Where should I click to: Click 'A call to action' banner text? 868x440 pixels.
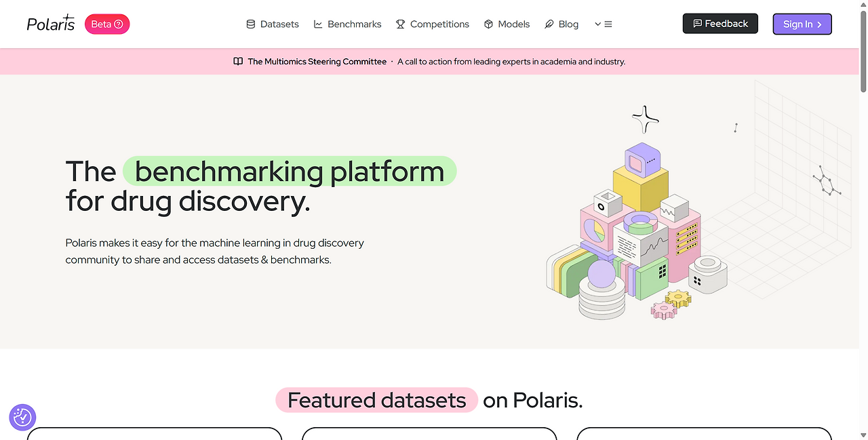click(x=511, y=61)
